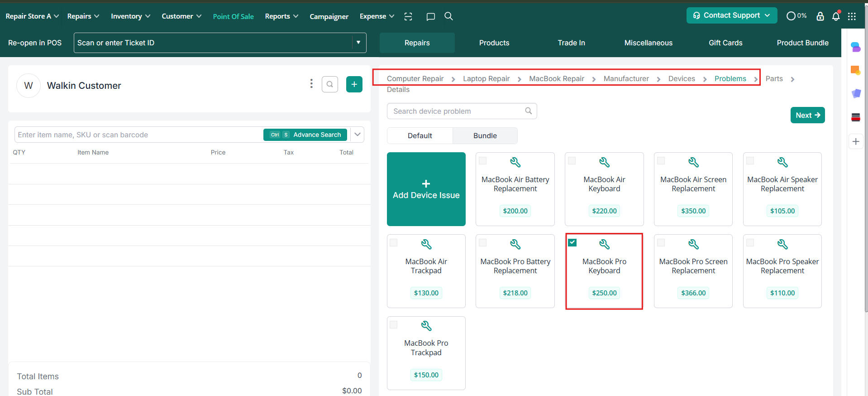The height and width of the screenshot is (396, 868).
Task: Click the Search device problem field
Action: 462,111
